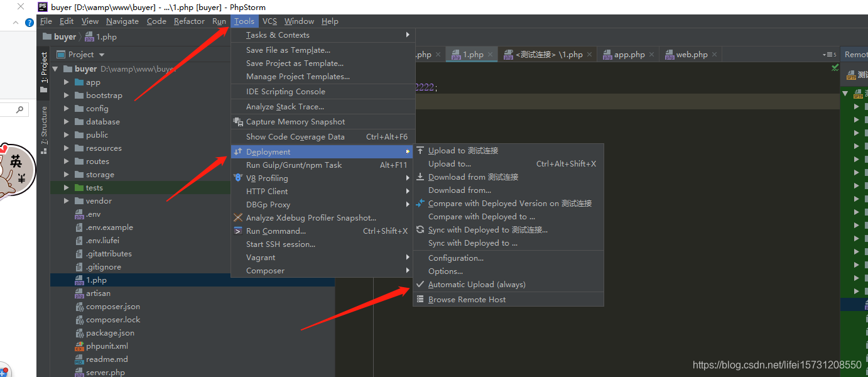Expand the config folder

(67, 109)
